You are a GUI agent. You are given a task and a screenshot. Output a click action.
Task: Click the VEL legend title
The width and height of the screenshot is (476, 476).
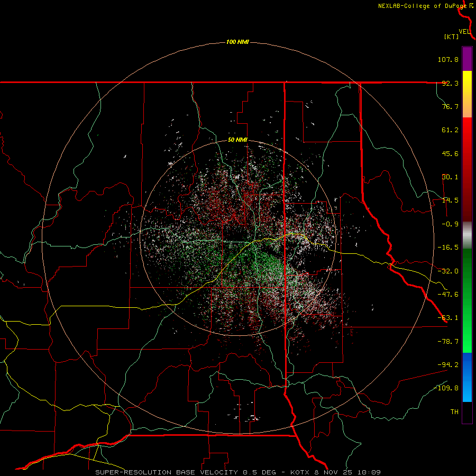coord(465,32)
